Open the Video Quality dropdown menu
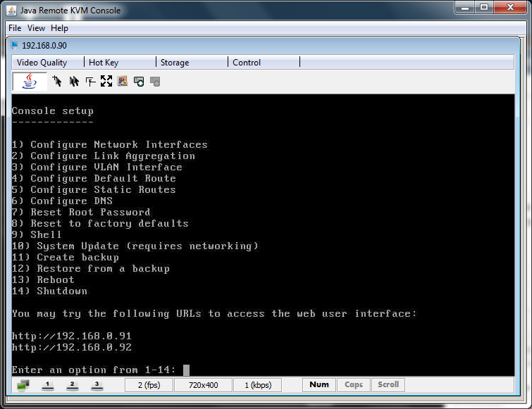 (x=42, y=63)
